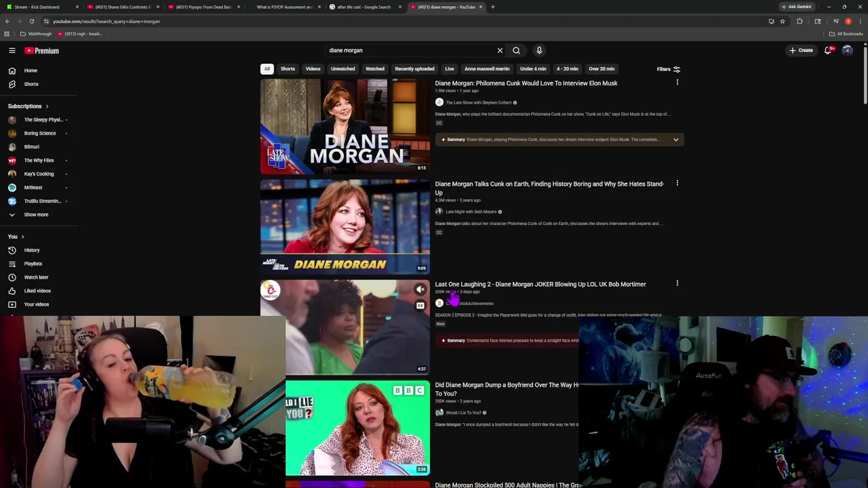Open options for Philomena Cunk Elon Musk video
Screen dimensions: 868x488
pyautogui.click(x=677, y=83)
